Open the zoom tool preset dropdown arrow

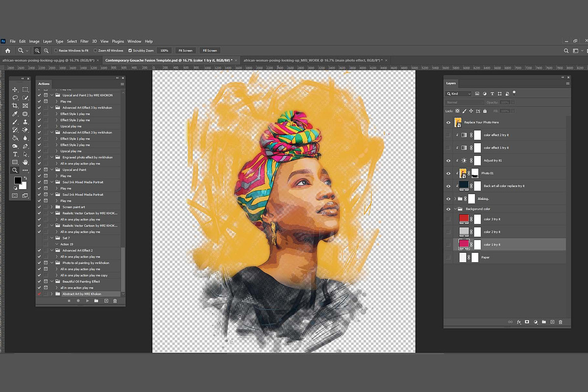point(27,50)
